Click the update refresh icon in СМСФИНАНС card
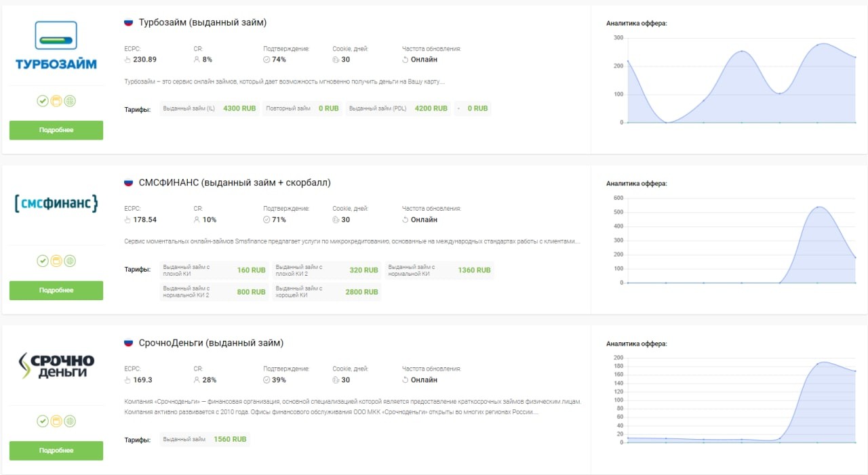The image size is (868, 475). [405, 220]
